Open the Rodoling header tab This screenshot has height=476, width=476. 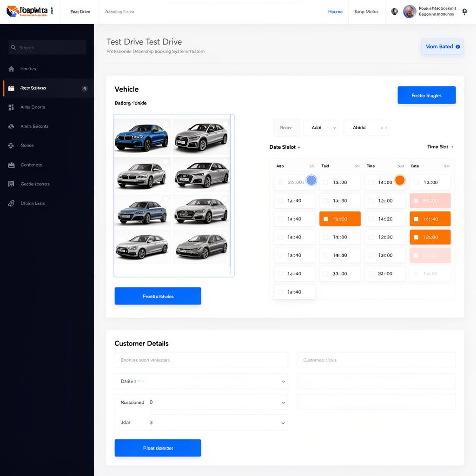119,12
